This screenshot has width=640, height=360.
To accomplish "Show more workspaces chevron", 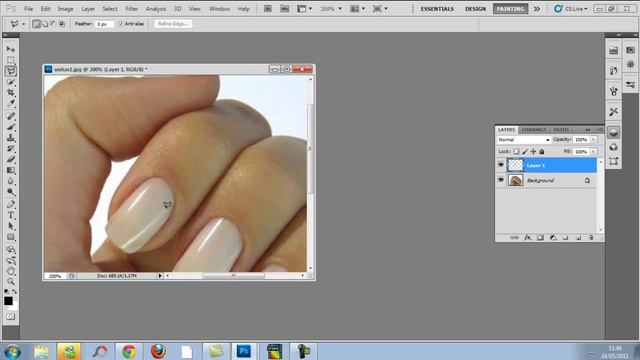I will [536, 9].
